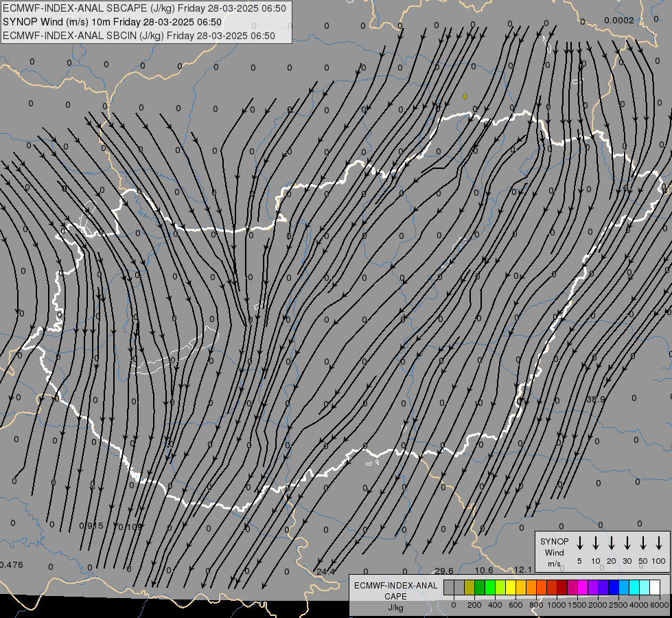
Task: Select the cyan CAPE legend swatch
Action: tap(634, 587)
